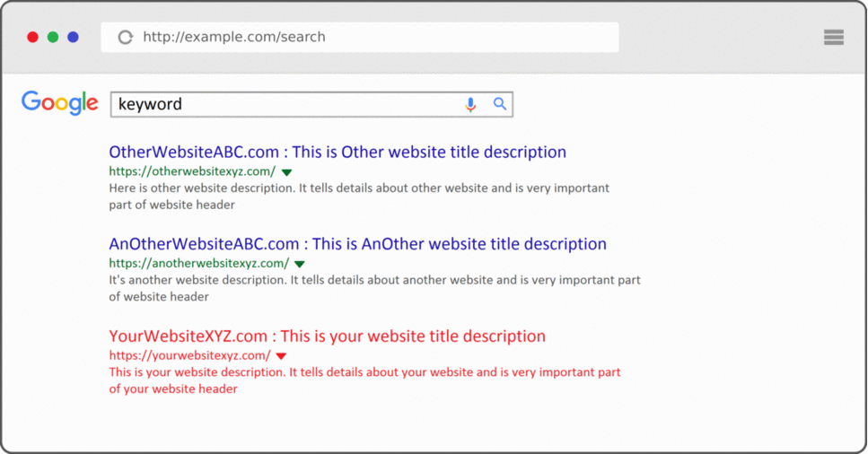Expand arrow next to anotherwebsitexyz.com URL

300,264
